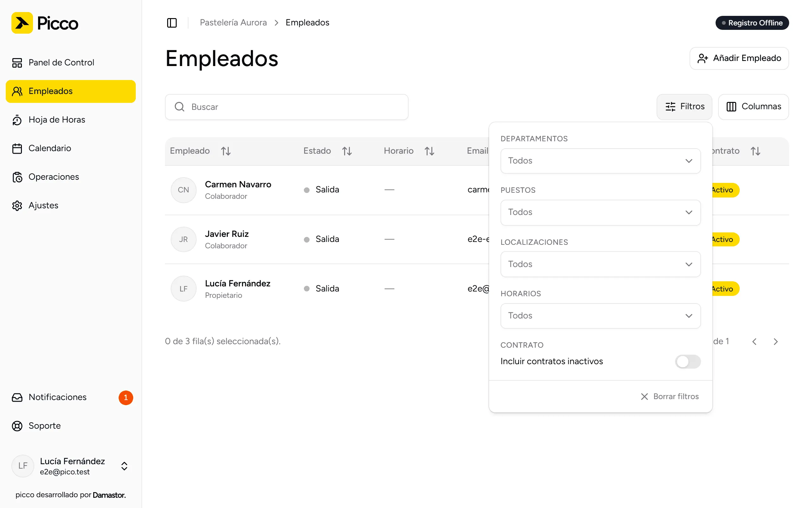Click the Panel de Control dashboard icon
This screenshot has height=508, width=812.
pos(17,63)
